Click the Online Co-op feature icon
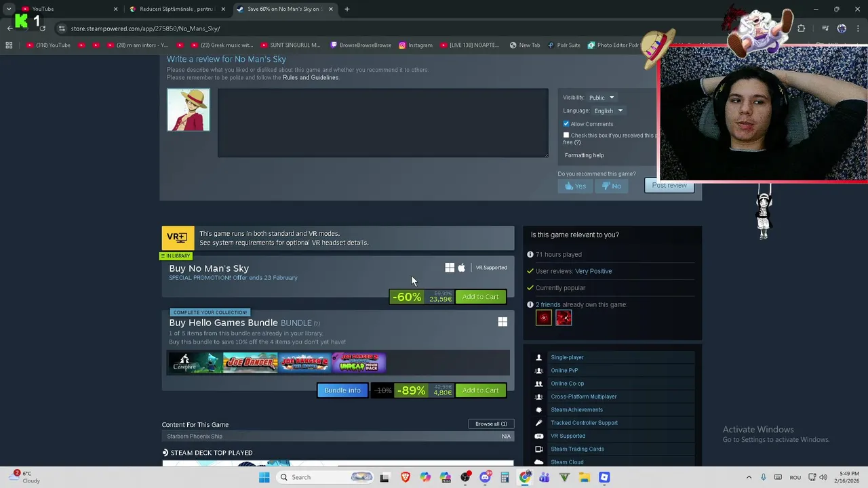The image size is (868, 488). point(539,384)
